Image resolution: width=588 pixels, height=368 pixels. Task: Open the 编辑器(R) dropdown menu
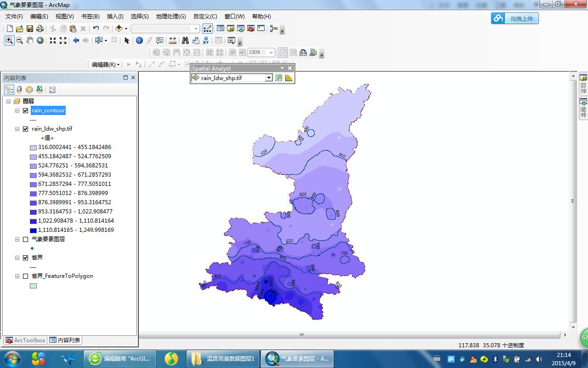(106, 64)
